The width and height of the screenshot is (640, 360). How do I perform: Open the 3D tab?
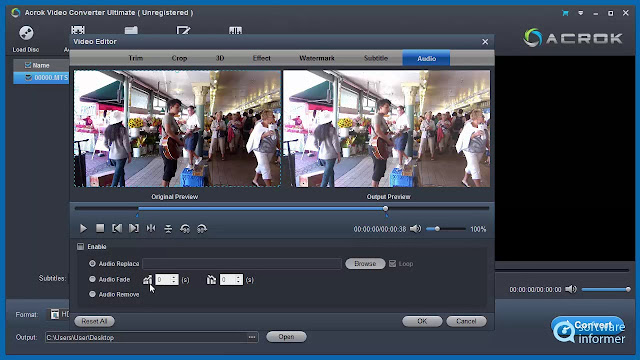(x=220, y=58)
